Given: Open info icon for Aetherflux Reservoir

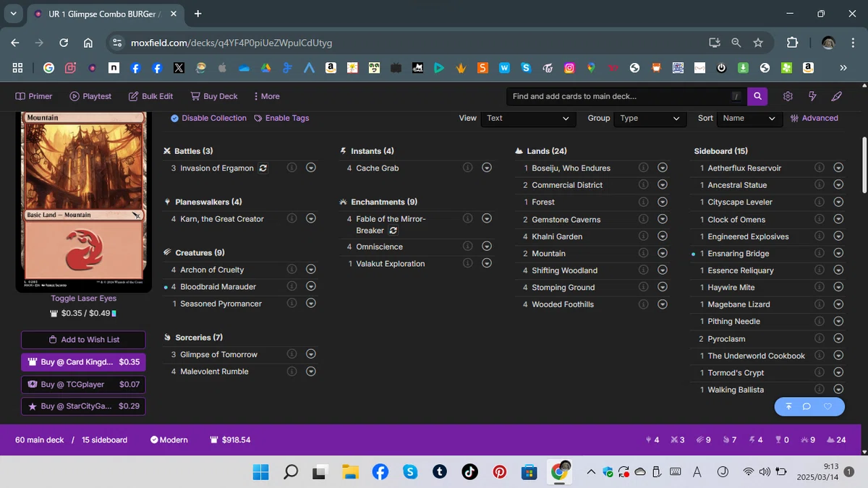Looking at the screenshot, I should [819, 168].
